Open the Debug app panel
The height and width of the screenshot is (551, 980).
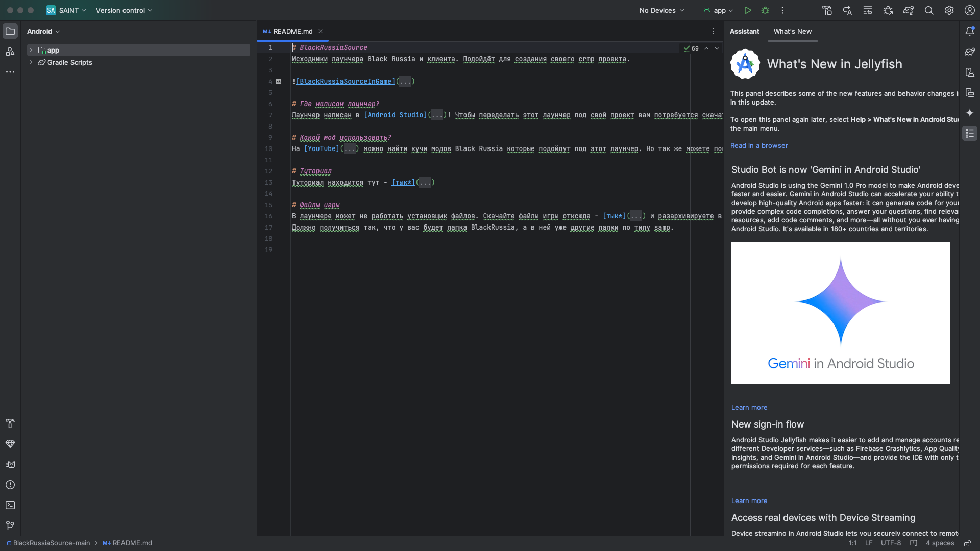coord(764,10)
